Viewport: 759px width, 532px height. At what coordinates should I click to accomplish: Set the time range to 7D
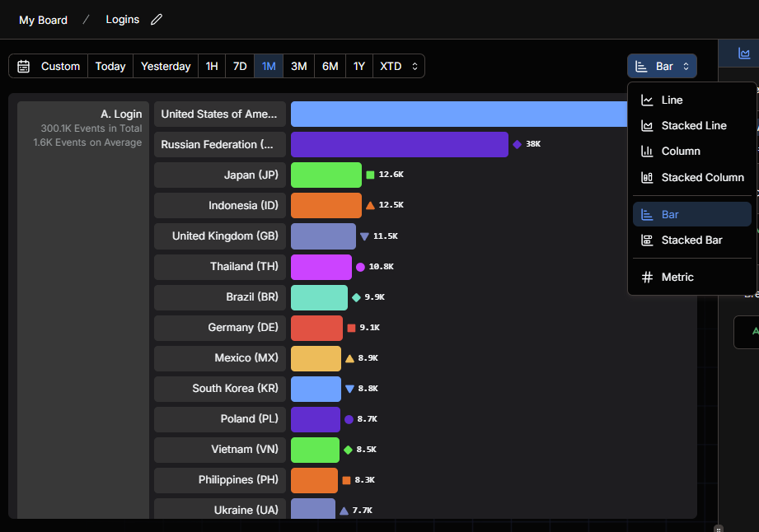240,66
